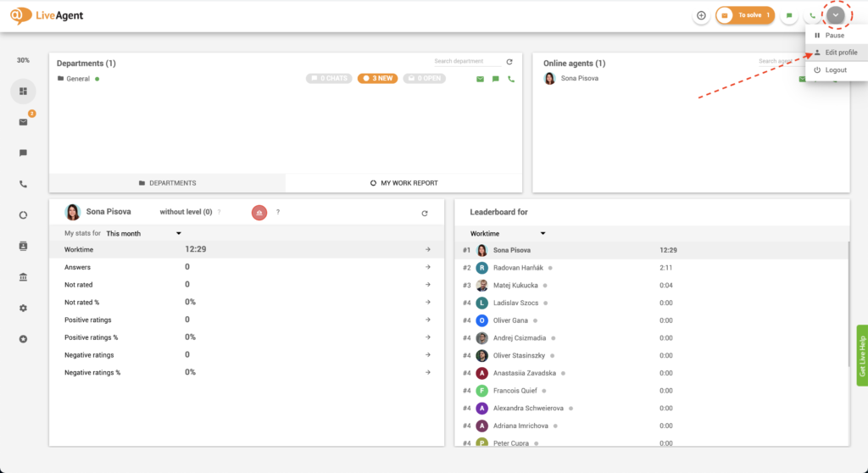Expand the 'This month' stats period dropdown

(144, 233)
